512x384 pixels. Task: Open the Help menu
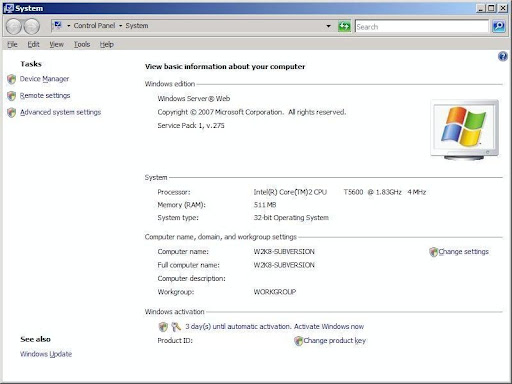107,44
